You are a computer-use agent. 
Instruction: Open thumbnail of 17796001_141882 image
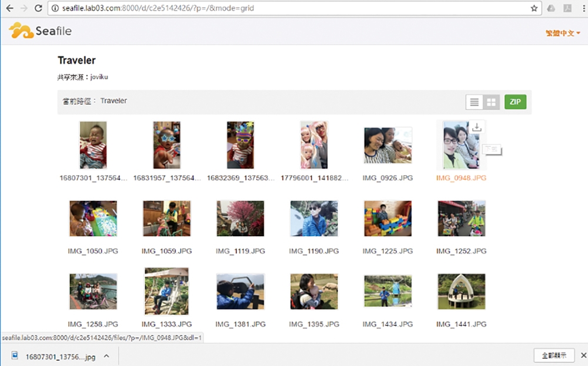coord(314,145)
